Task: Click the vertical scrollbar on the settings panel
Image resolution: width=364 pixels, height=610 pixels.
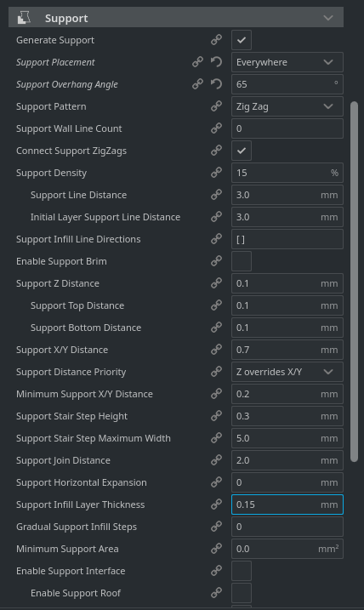Action: 354,282
